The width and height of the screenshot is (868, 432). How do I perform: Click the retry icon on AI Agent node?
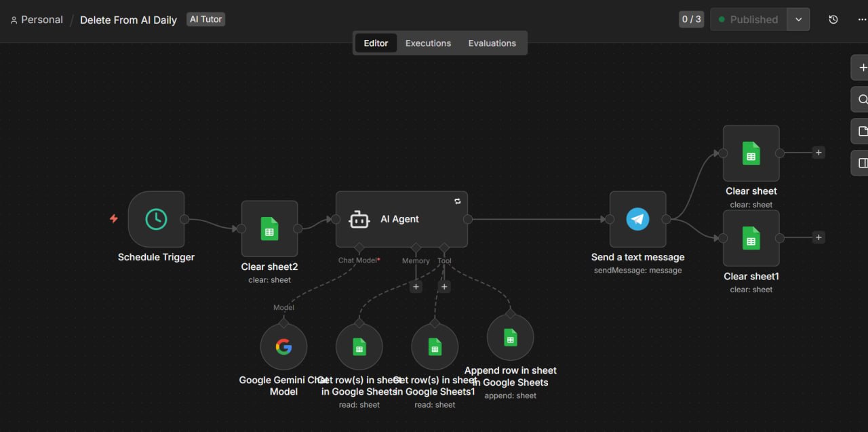pyautogui.click(x=457, y=201)
